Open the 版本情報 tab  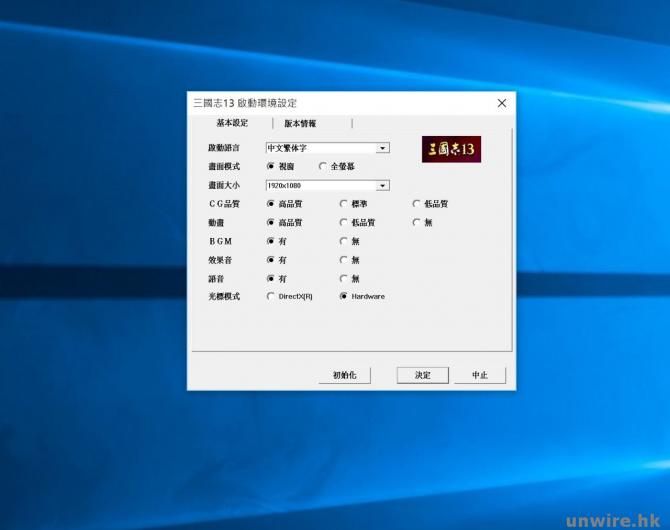point(300,124)
